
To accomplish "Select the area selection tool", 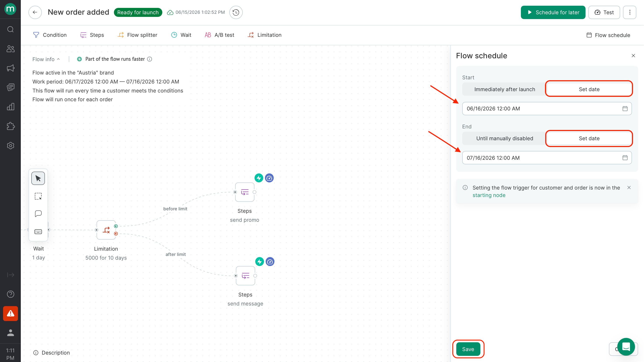I will pyautogui.click(x=38, y=196).
